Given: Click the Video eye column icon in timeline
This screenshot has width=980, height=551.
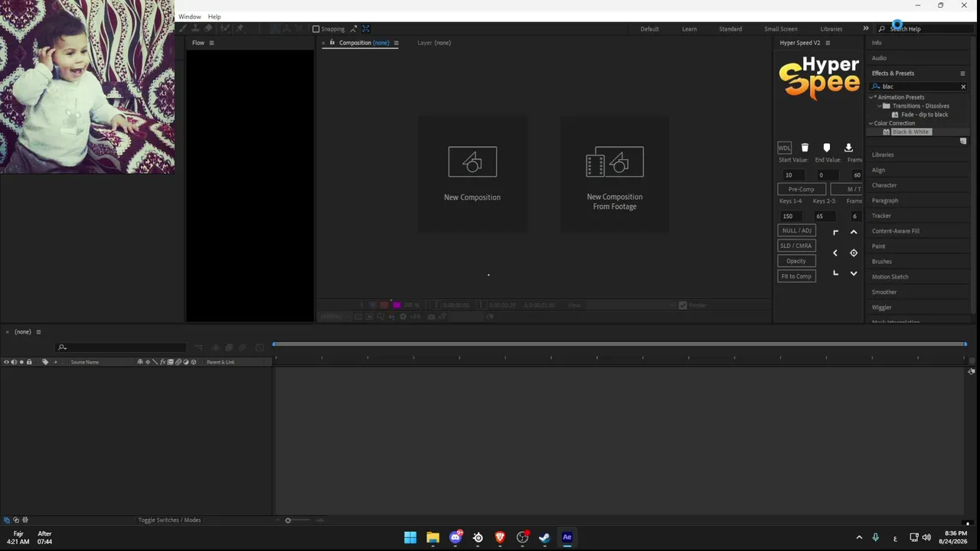Looking at the screenshot, I should coord(6,362).
